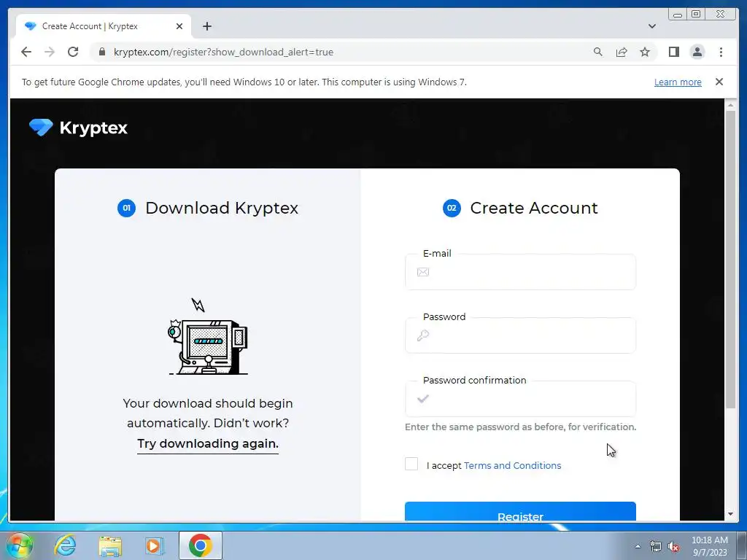Viewport: 747px width, 560px height.
Task: Toggle the Chrome side panel icon
Action: click(673, 52)
